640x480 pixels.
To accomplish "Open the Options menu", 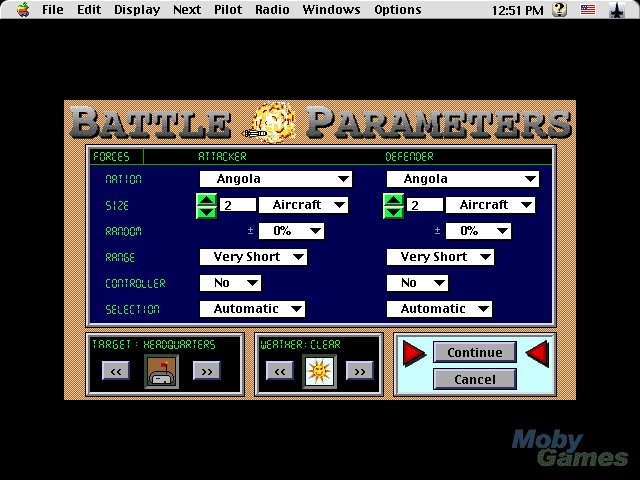I will 398,9.
